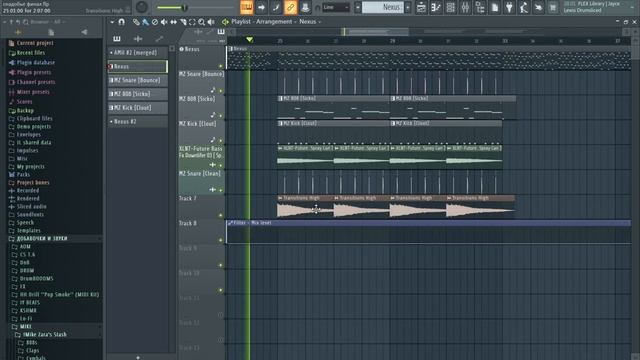Click the shopping cart icon
Image resolution: width=640 pixels, height=360 pixels.
[553, 7]
